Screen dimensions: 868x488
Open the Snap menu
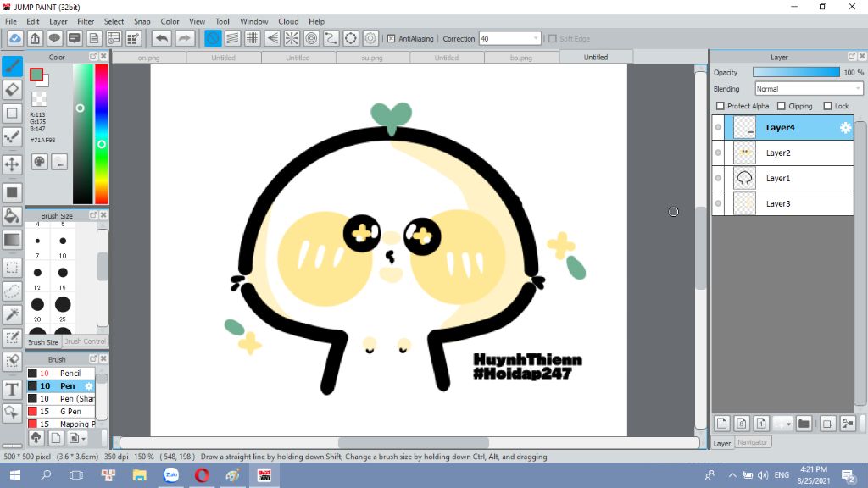(x=142, y=21)
